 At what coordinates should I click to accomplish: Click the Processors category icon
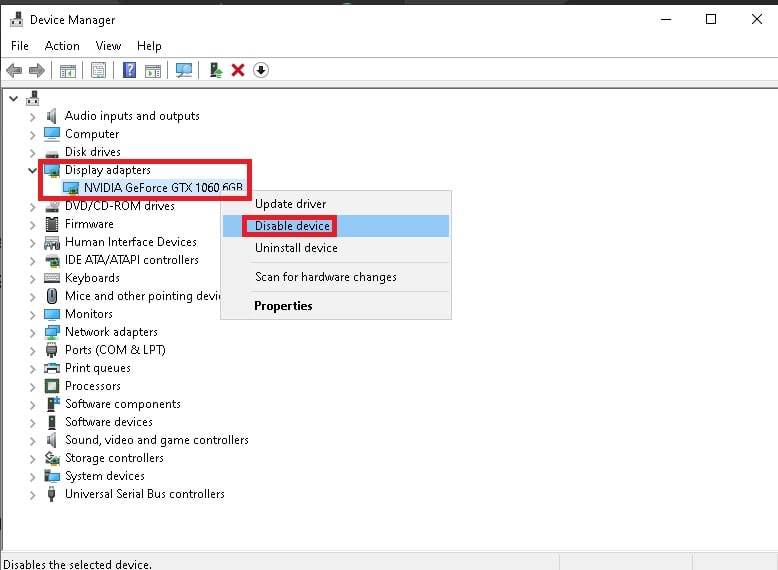pyautogui.click(x=52, y=386)
